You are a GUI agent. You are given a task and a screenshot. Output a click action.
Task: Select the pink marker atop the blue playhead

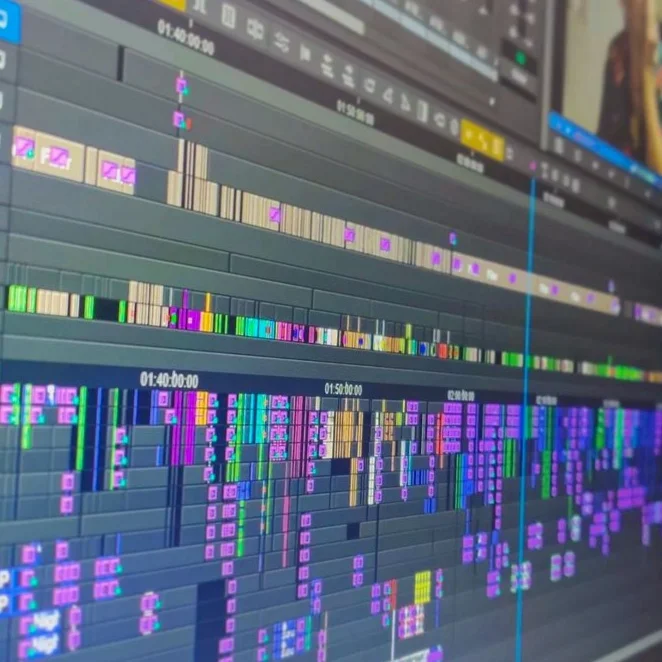pyautogui.click(x=533, y=166)
